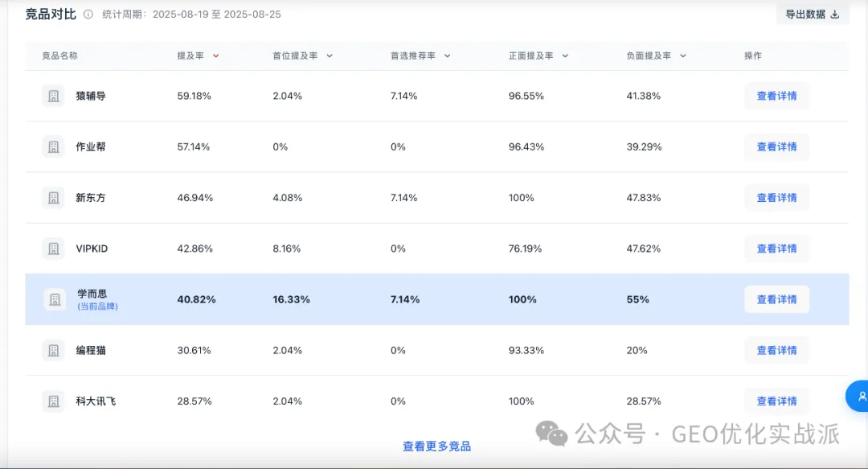Click the 46.94% mention rate value
The image size is (868, 469).
(194, 198)
